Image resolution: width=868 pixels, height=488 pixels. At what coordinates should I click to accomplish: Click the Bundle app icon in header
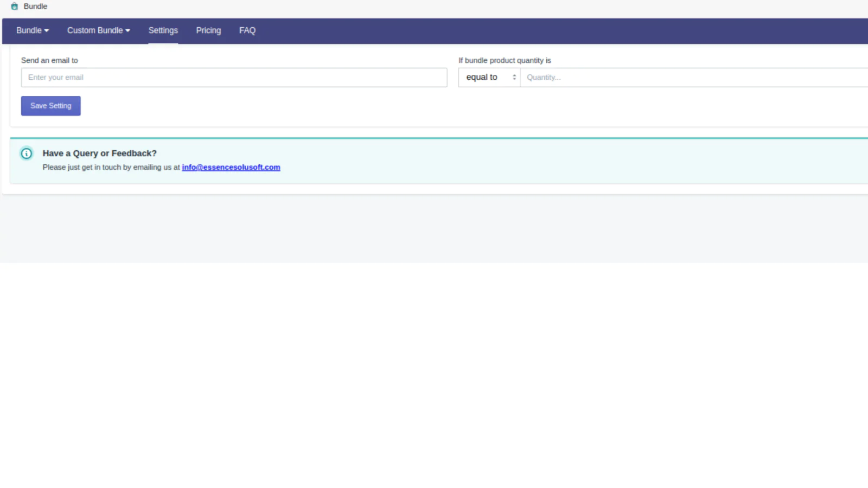click(15, 7)
